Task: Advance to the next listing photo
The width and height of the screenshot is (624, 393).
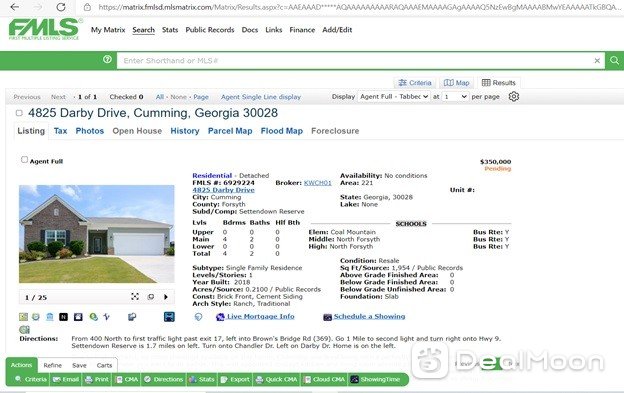Action: coord(166,297)
